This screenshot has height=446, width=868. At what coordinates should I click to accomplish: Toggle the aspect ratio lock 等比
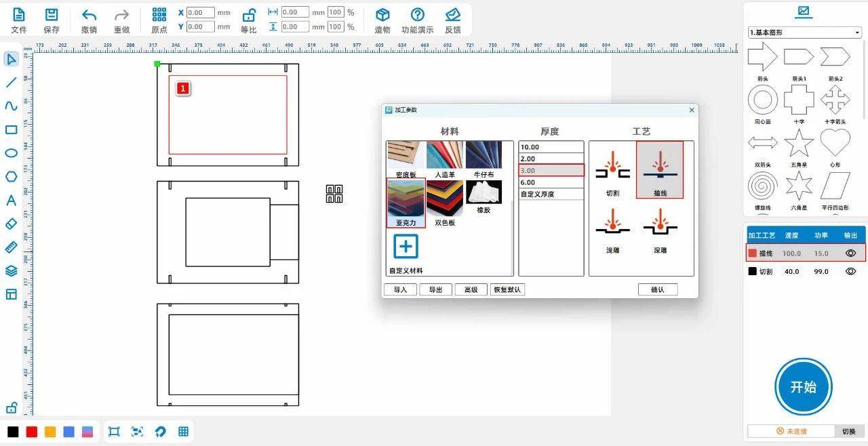point(249,16)
